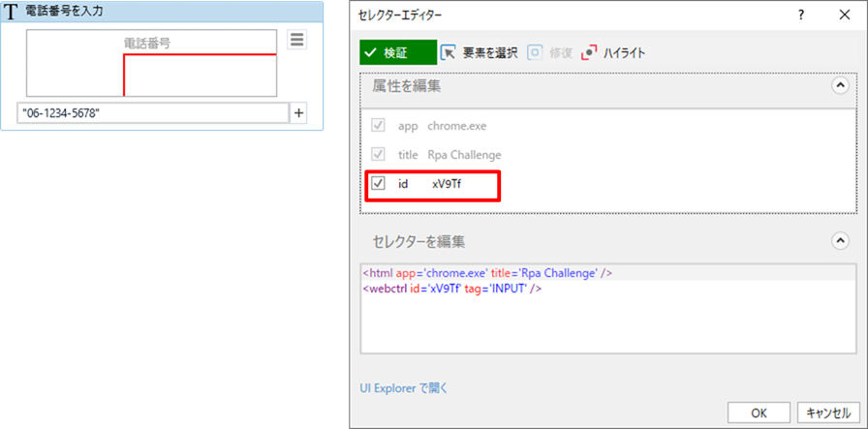Toggle the title Rpa Challenge checkbox

click(379, 155)
